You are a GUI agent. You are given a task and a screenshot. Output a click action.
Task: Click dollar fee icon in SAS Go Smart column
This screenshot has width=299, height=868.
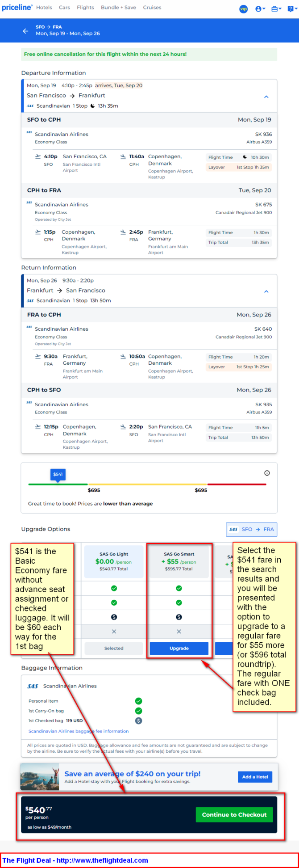(179, 617)
